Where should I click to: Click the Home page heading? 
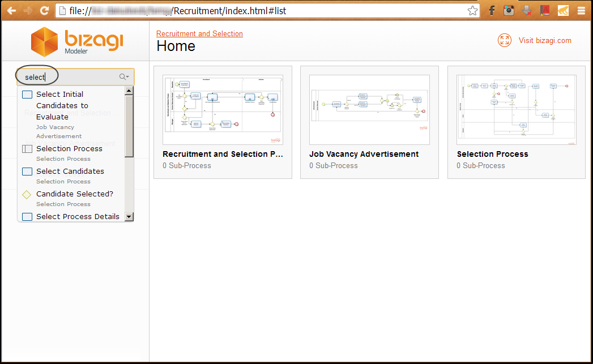176,46
